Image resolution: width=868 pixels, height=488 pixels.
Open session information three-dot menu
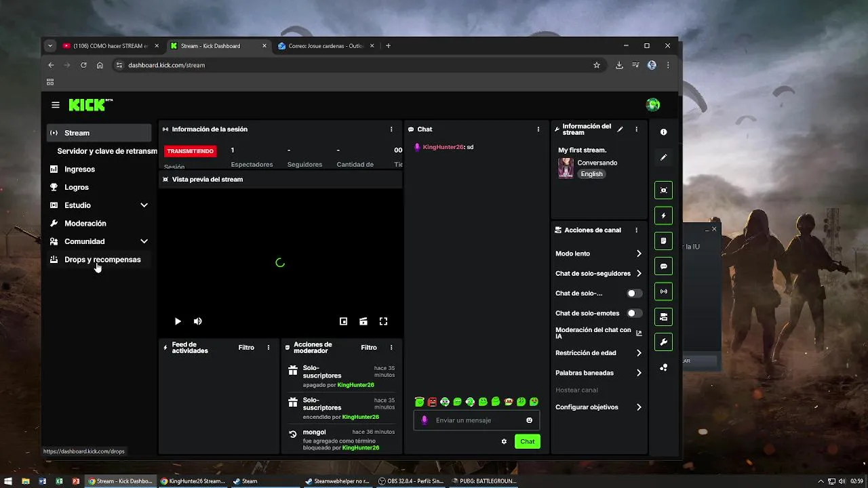(x=391, y=129)
